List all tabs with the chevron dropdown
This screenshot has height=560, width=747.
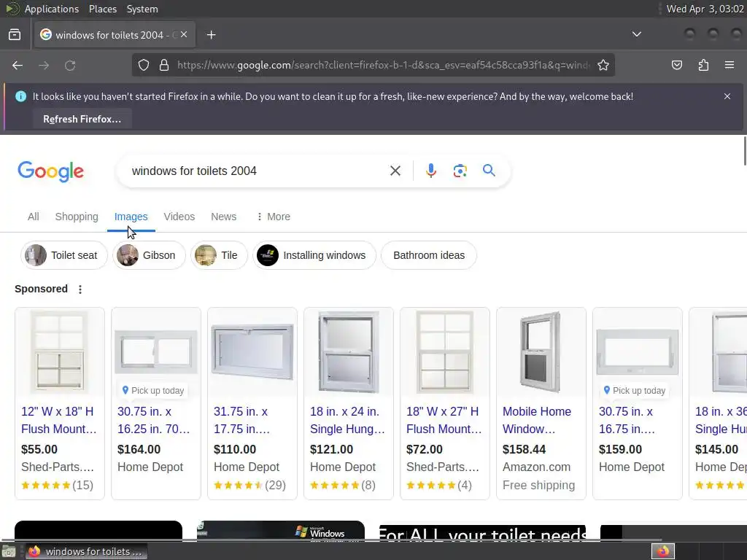[636, 34]
